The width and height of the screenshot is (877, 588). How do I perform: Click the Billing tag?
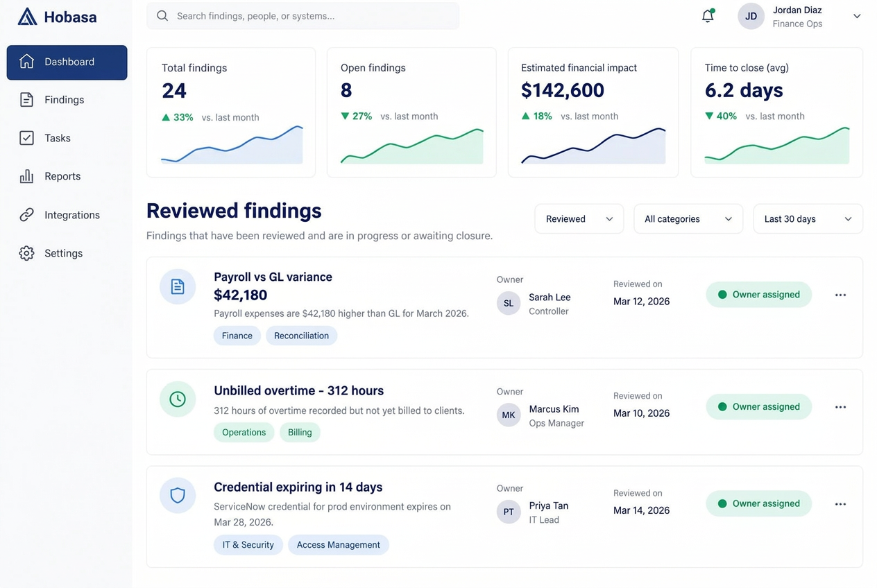(300, 432)
